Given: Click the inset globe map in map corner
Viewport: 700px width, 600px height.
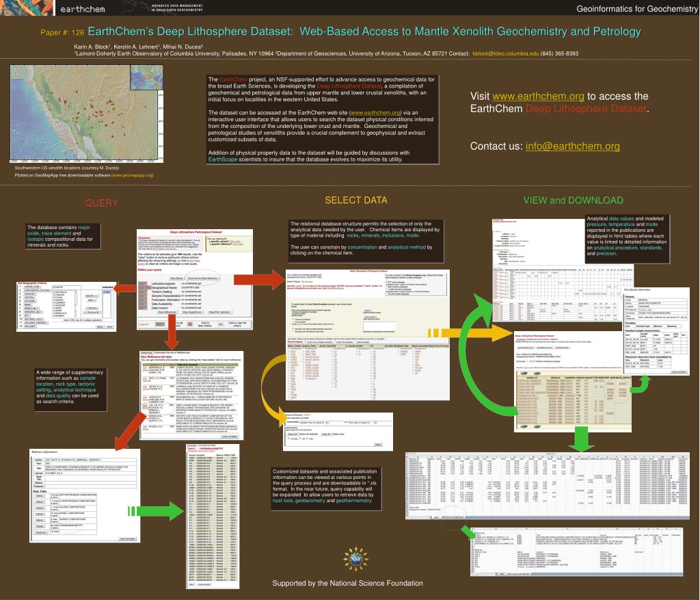Looking at the screenshot, I should [x=146, y=77].
